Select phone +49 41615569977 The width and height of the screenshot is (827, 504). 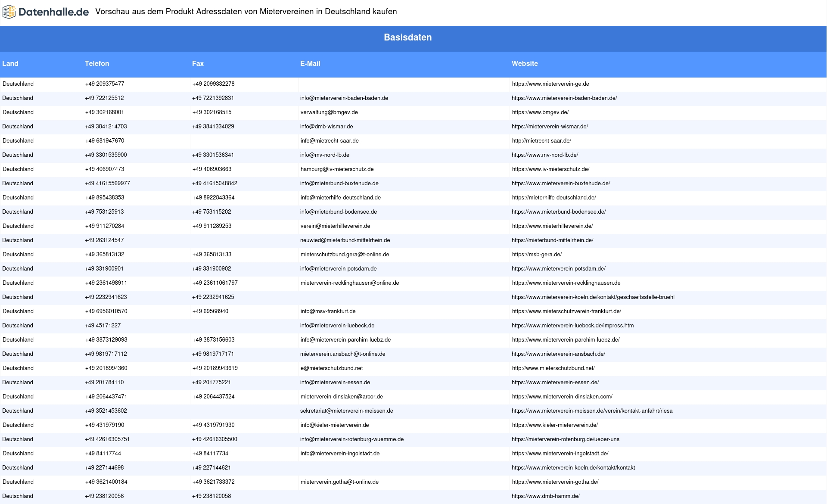(x=107, y=184)
